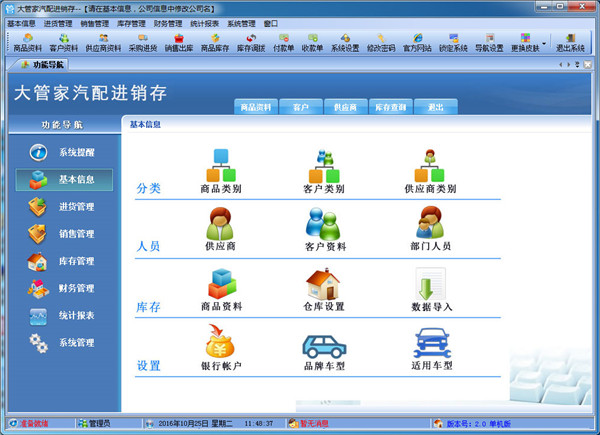Screen dimensions: 600x435
Task: Open 客户资料 in the toolbar
Action: pos(64,42)
